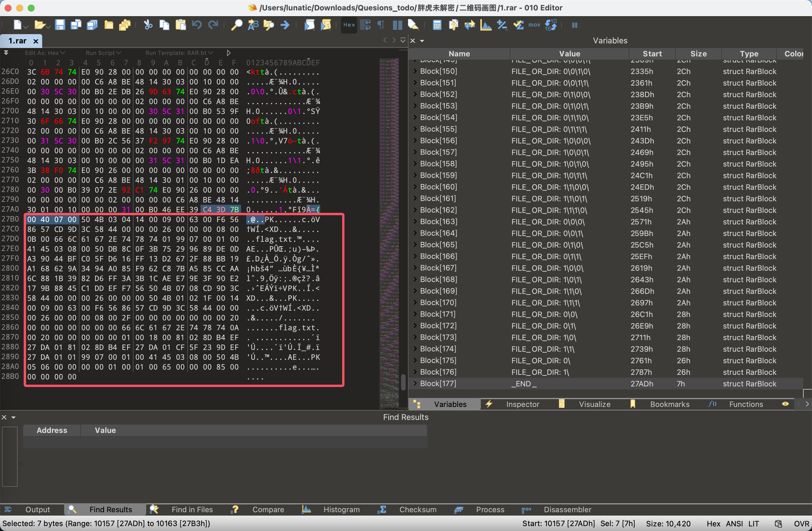Click the highlighter toolbar icon

point(413,25)
